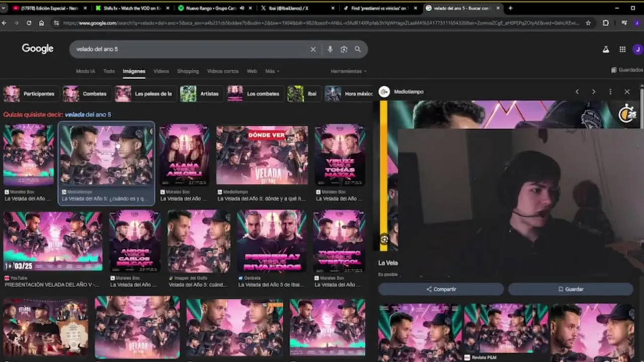The width and height of the screenshot is (644, 362).
Task: Filter images by Ibai chip
Action: click(x=303, y=94)
